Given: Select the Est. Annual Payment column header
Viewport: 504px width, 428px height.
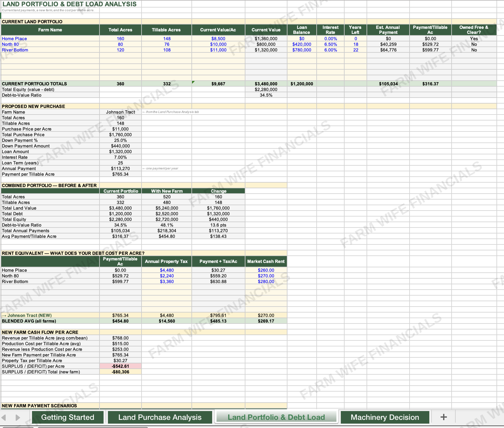Looking at the screenshot, I should 388,30.
